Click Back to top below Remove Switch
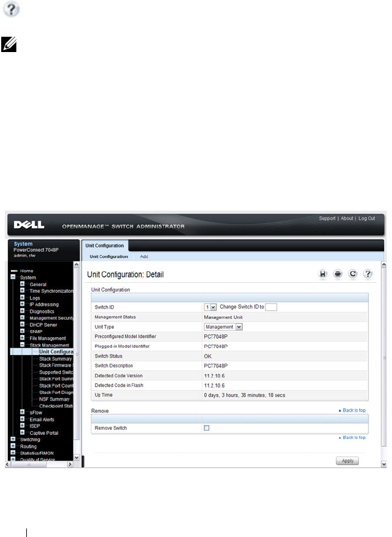Image resolution: width=392 pixels, height=537 pixels. [352, 438]
